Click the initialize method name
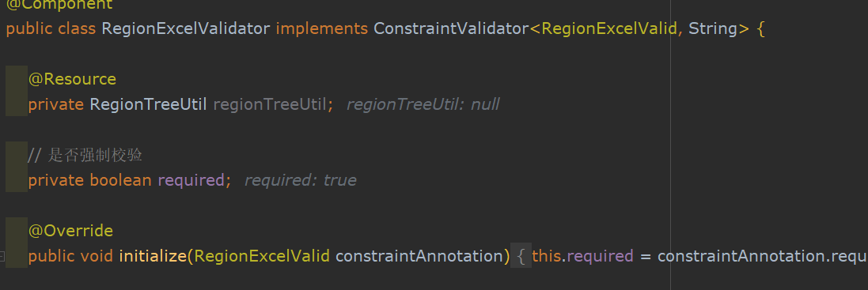Screen dimensions: 868x290 [152, 256]
